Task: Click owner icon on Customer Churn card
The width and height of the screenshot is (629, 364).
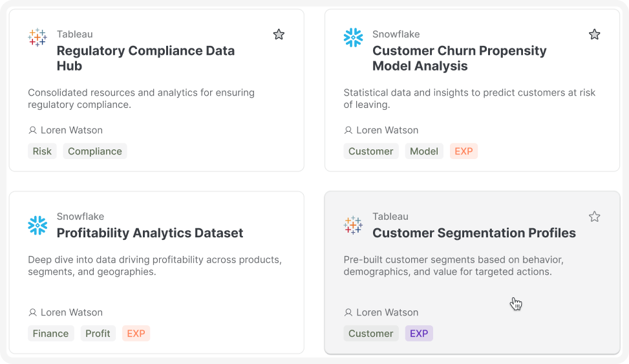Action: tap(348, 131)
